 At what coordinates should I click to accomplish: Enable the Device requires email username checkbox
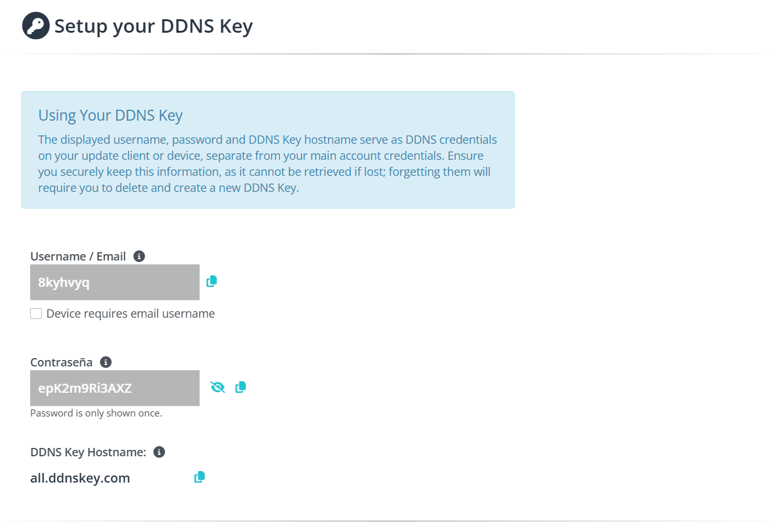[x=36, y=314]
